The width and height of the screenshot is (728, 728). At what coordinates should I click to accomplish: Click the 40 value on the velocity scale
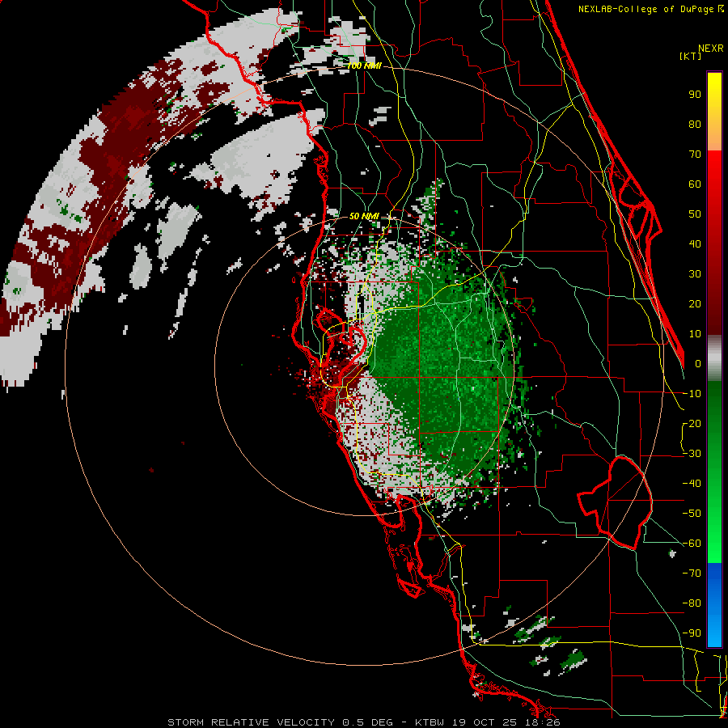[695, 243]
